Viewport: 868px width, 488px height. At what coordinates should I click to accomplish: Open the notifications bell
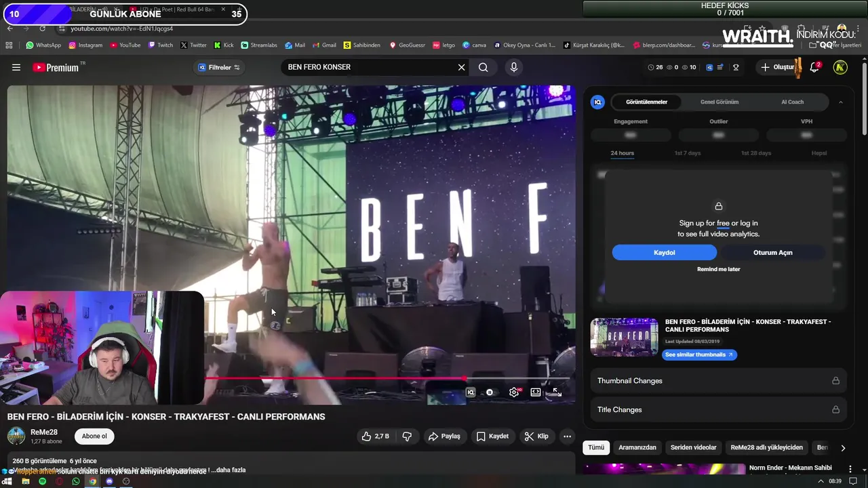(815, 67)
